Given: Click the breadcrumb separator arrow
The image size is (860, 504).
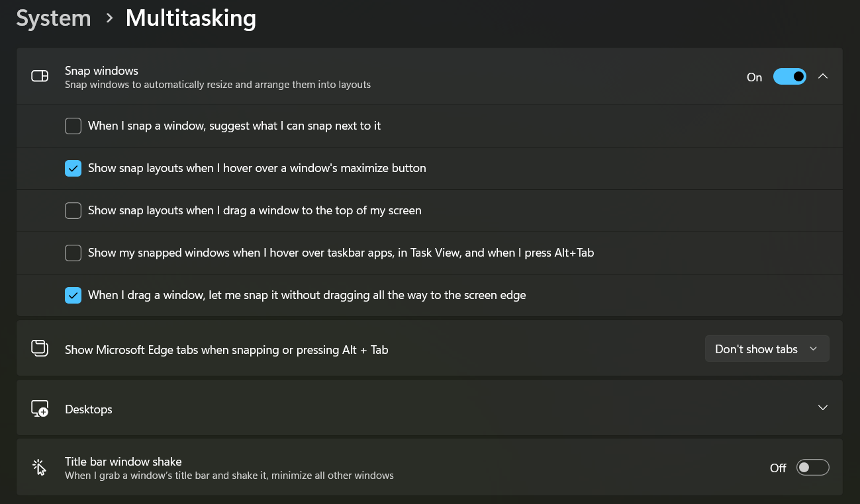Looking at the screenshot, I should pos(109,19).
